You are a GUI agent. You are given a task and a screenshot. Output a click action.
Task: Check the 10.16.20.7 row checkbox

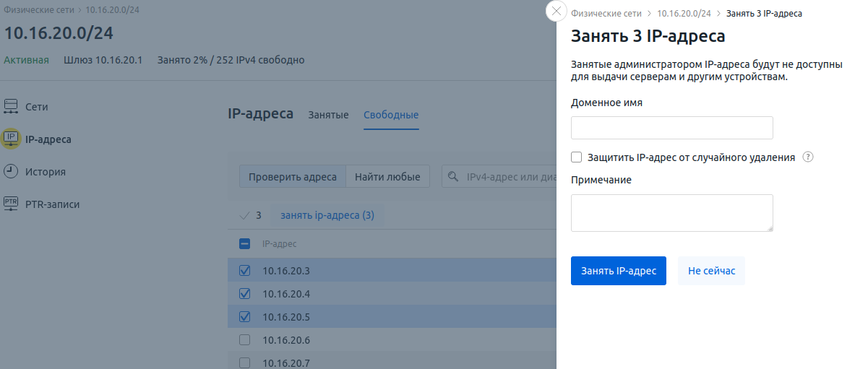tap(244, 363)
